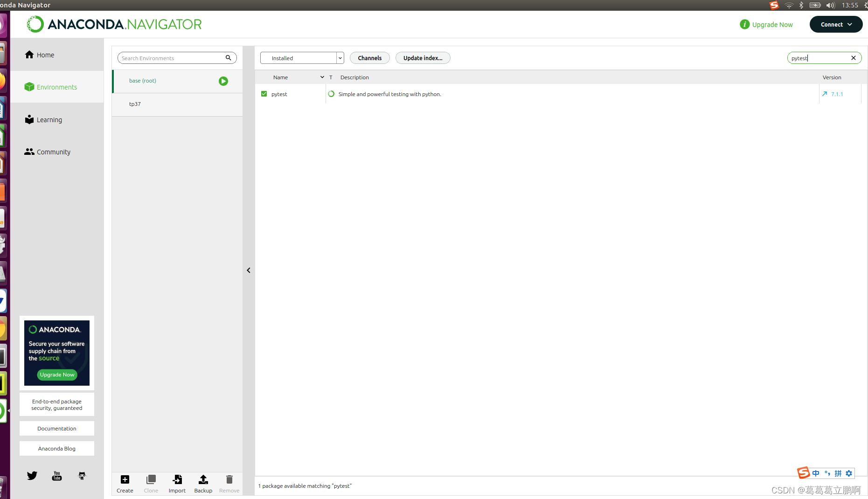The height and width of the screenshot is (499, 868).
Task: Open the Home section
Action: click(57, 55)
